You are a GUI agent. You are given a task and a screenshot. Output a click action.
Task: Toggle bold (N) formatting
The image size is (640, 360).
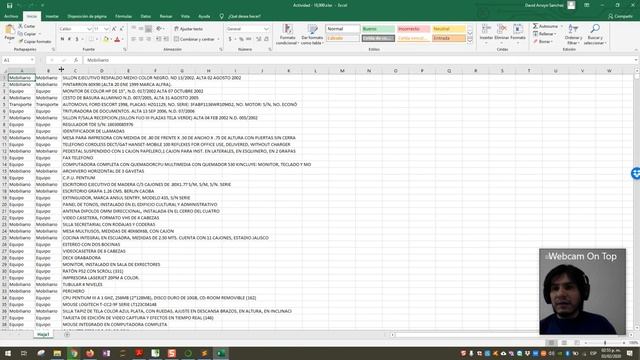pyautogui.click(x=62, y=39)
